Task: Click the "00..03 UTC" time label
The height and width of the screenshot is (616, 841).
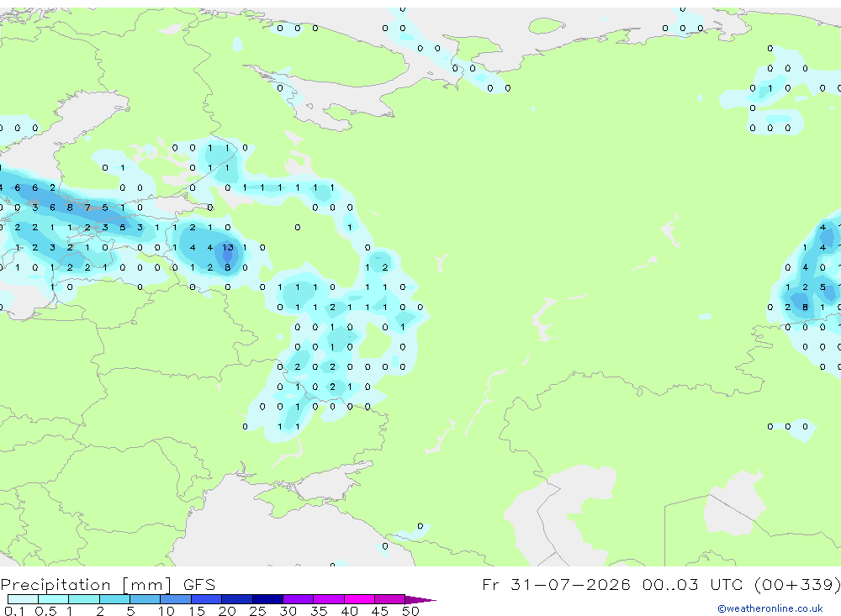Action: 693,584
